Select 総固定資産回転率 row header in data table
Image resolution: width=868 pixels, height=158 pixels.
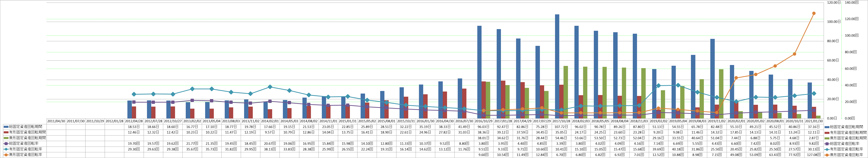pos(23,144)
